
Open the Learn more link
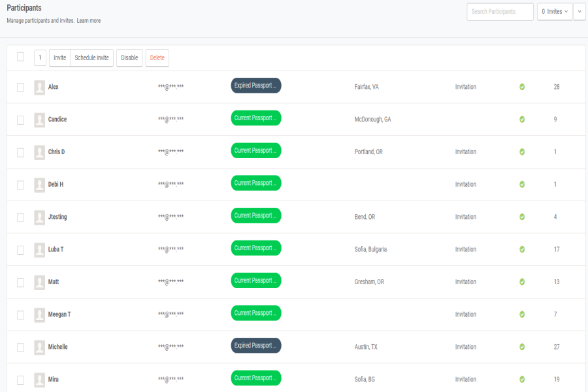point(89,21)
